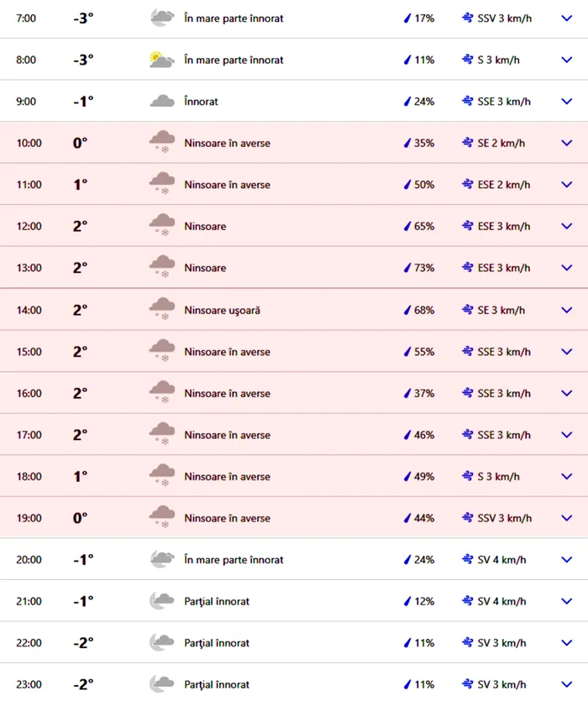Select the 14:00 Ninsoare ușoară text

[x=222, y=311]
